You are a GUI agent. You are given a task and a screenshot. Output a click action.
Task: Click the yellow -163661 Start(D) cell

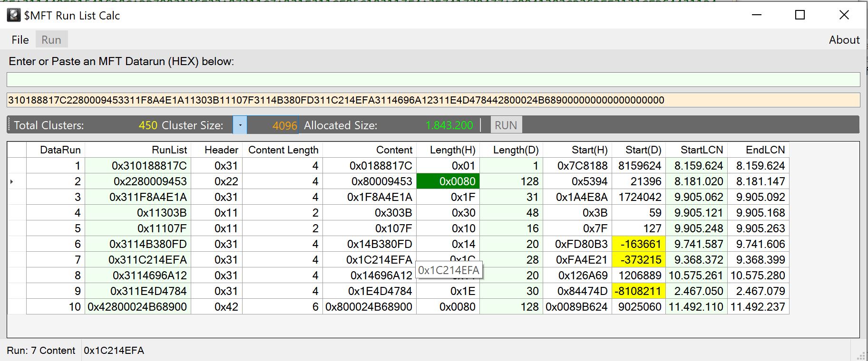[638, 244]
